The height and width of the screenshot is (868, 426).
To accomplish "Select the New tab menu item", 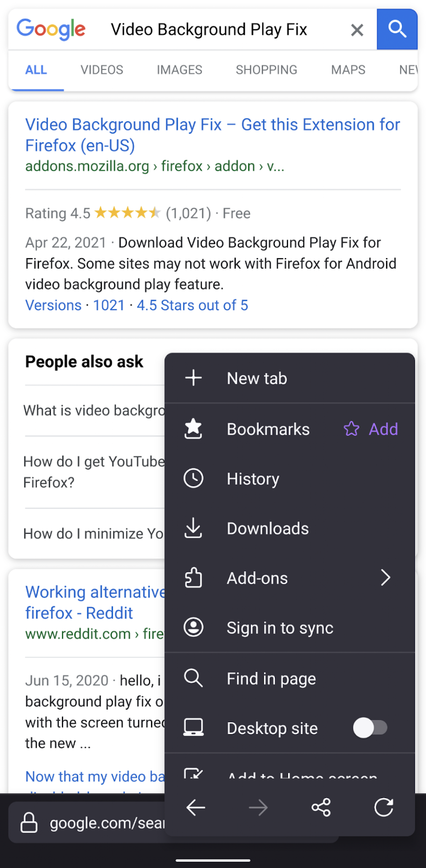I will coord(290,378).
